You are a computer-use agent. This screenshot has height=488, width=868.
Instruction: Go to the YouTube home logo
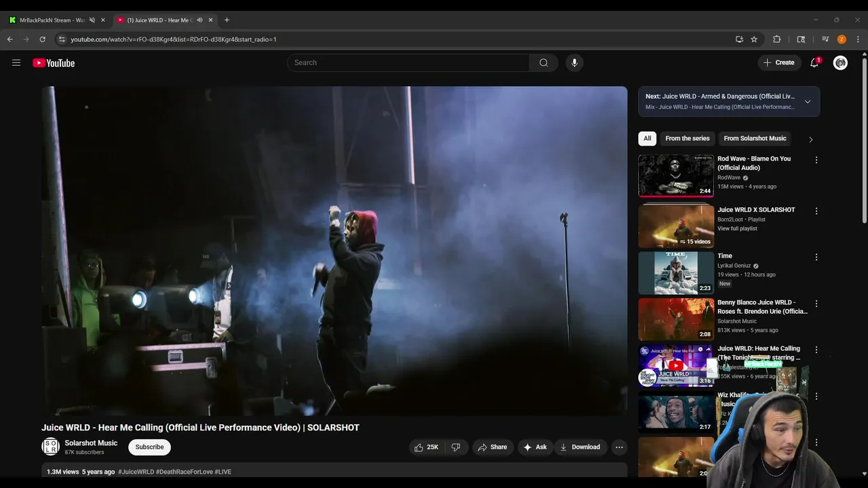tap(54, 63)
